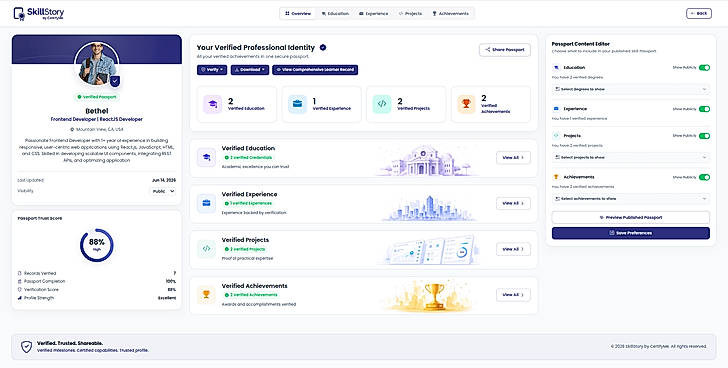The width and height of the screenshot is (728, 368).
Task: Click the 2 Verified Projects green badge
Action: [x=245, y=249]
